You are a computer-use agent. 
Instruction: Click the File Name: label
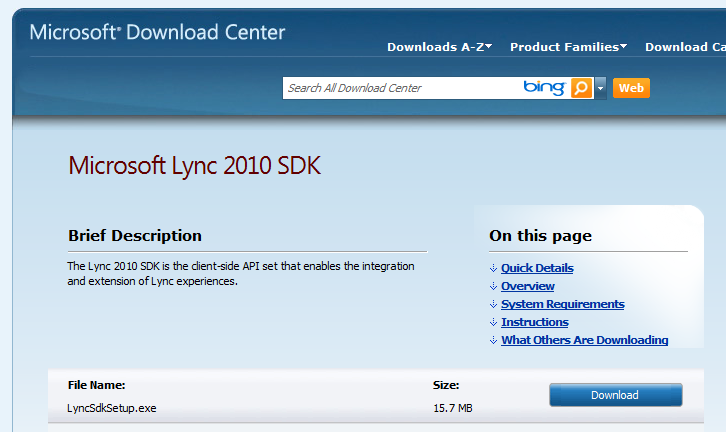pyautogui.click(x=96, y=385)
